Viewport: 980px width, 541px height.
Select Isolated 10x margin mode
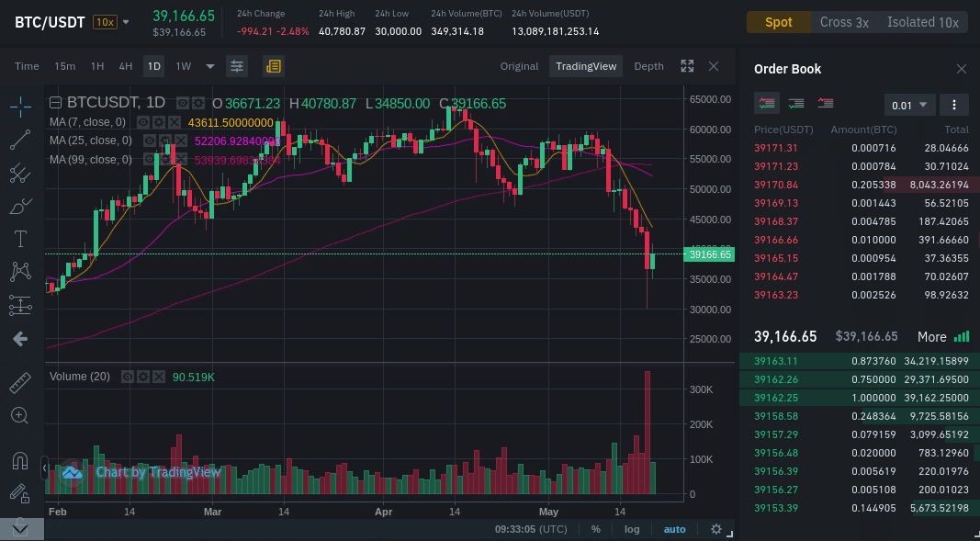922,22
